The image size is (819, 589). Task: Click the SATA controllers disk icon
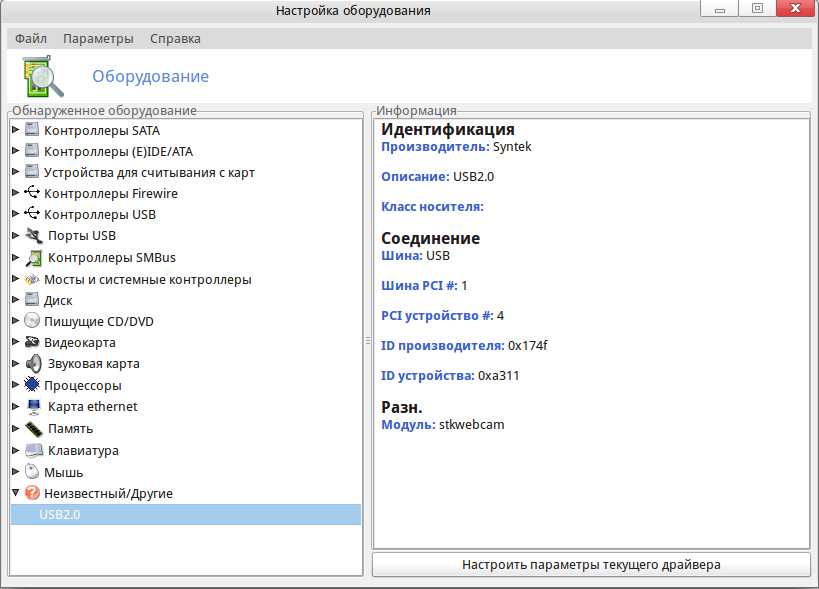click(x=32, y=129)
